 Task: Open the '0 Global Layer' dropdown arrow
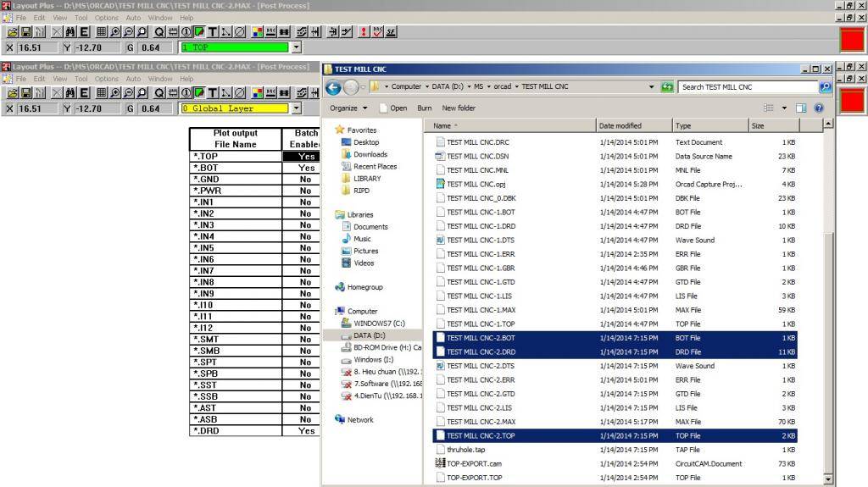[297, 108]
